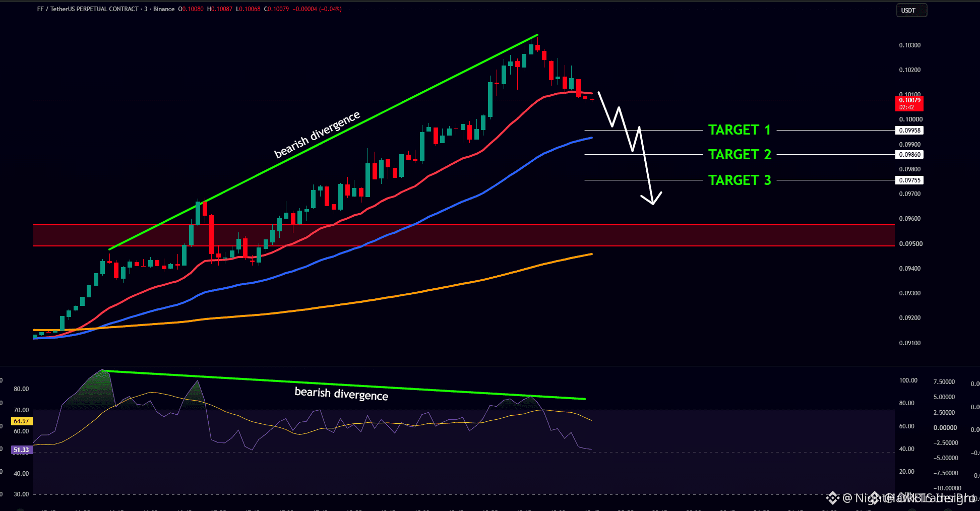Click the red 0.10079 current price label

(909, 103)
